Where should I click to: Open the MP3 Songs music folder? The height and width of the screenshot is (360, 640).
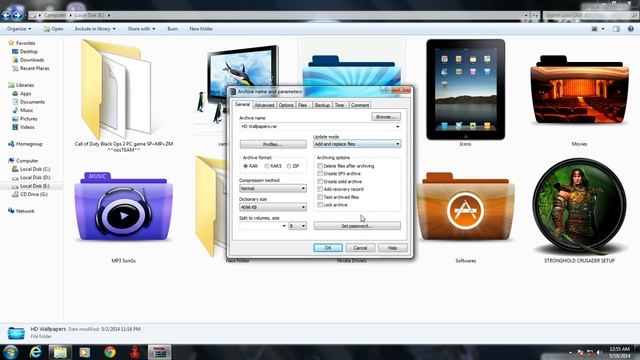coord(124,207)
